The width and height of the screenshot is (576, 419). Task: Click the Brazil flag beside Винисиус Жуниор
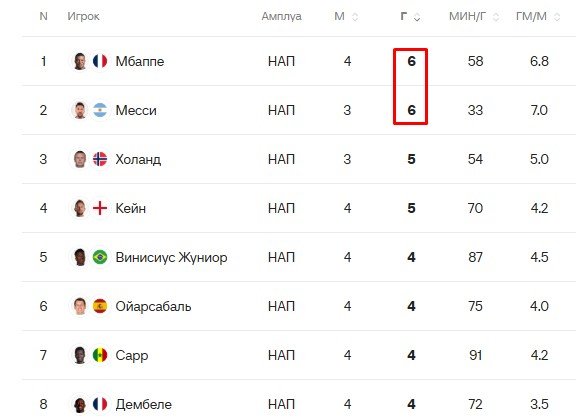(100, 257)
